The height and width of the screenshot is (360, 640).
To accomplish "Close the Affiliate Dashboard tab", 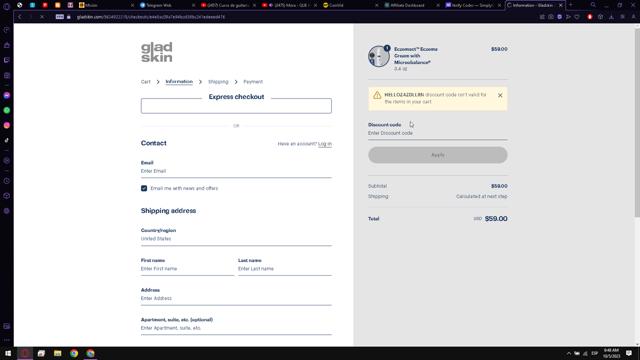I will [438, 5].
